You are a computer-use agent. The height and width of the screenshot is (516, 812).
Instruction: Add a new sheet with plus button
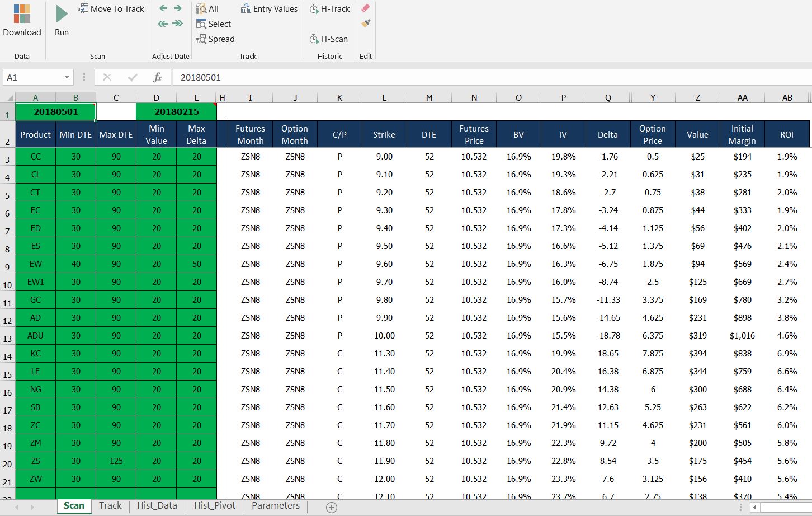tap(332, 507)
